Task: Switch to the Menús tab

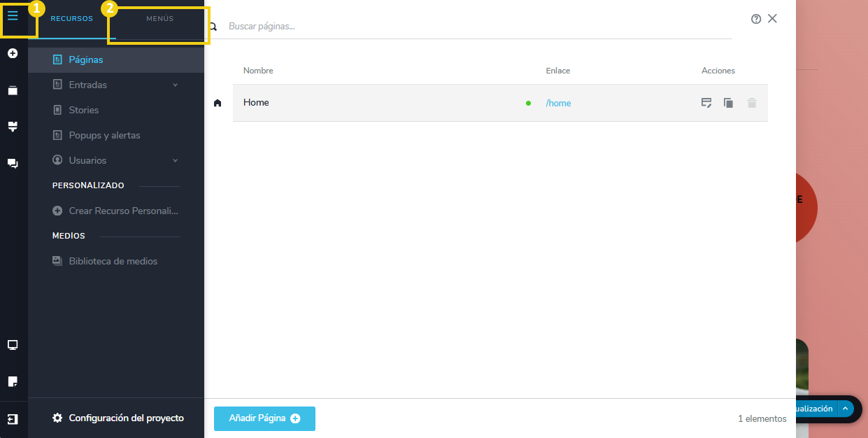Action: 159,19
